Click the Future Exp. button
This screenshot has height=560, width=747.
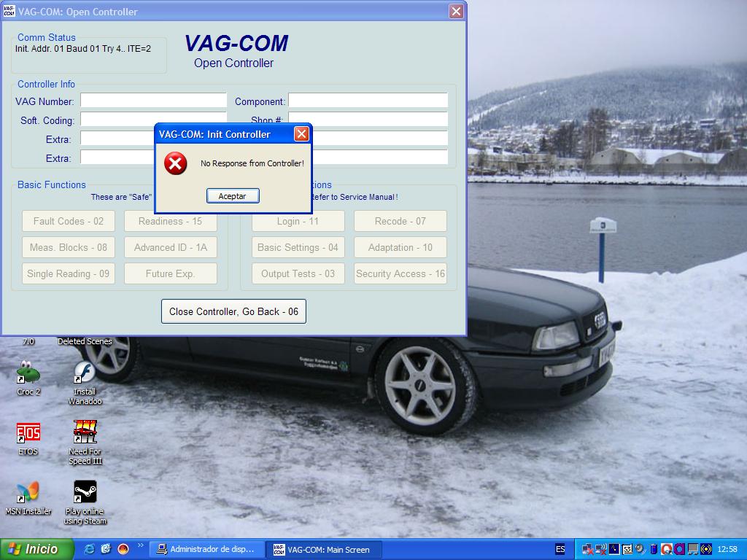(171, 274)
